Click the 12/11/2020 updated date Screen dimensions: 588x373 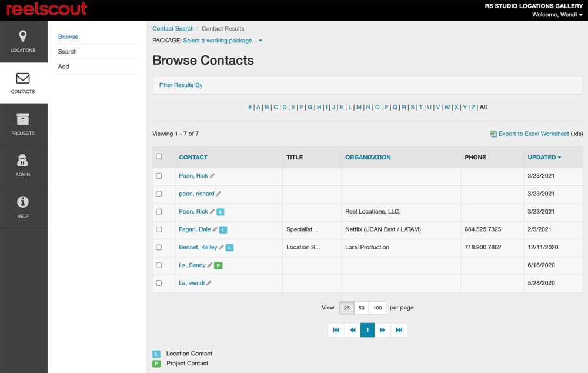[543, 247]
